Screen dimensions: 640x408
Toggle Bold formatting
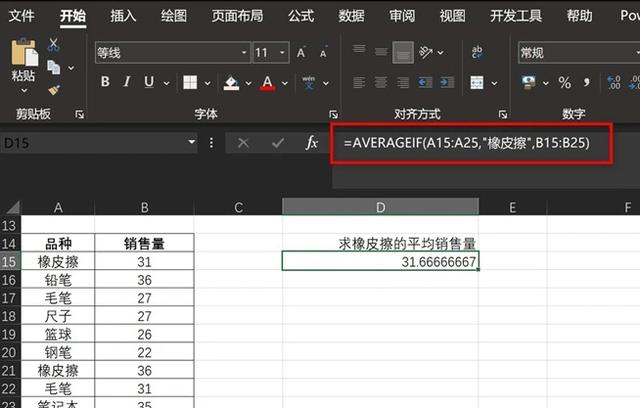tap(104, 82)
